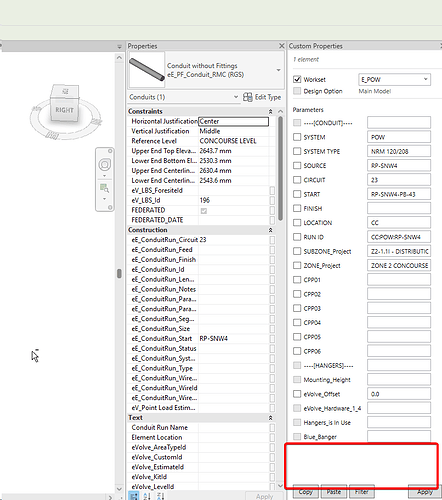Viewport: 442px width, 500px height.
Task: Select the zoom region tool in navigation bar
Action: [x=105, y=189]
